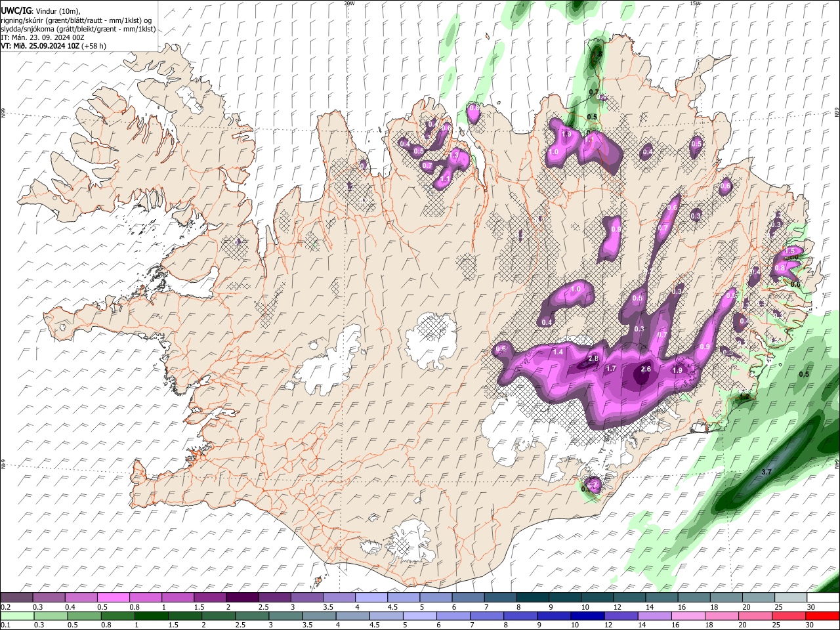The height and width of the screenshot is (630, 840).
Task: Select the pale green swatch above the 0.1 label
Action: (x=17, y=616)
